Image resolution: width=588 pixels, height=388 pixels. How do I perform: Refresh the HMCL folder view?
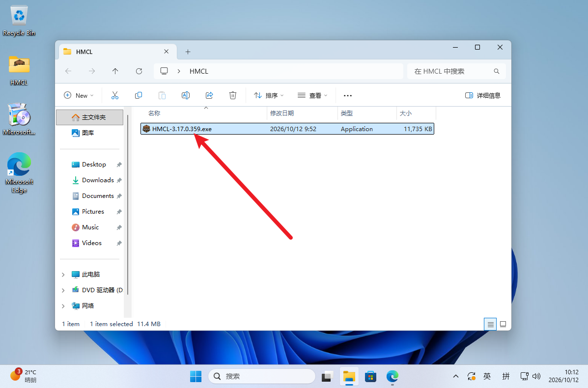pyautogui.click(x=139, y=71)
